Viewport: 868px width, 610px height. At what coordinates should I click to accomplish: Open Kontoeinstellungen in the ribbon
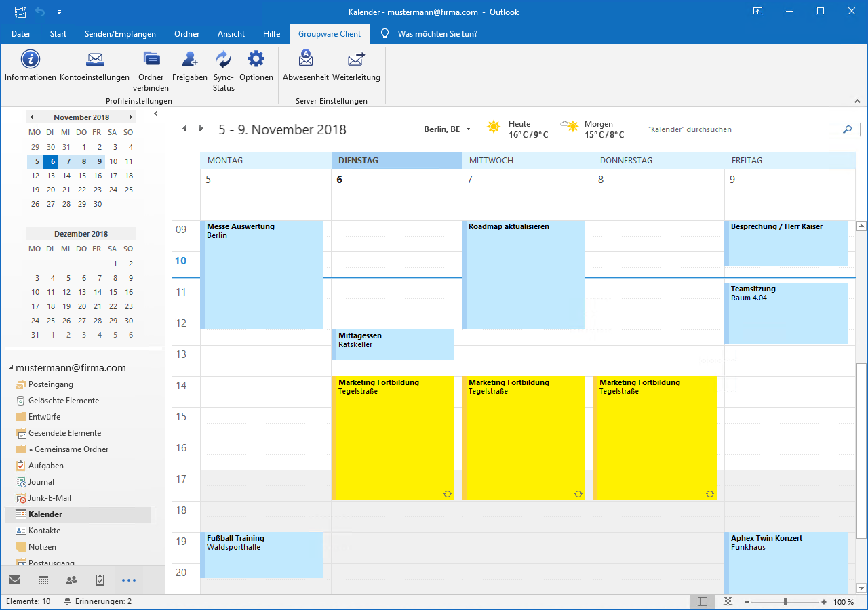[x=94, y=60]
